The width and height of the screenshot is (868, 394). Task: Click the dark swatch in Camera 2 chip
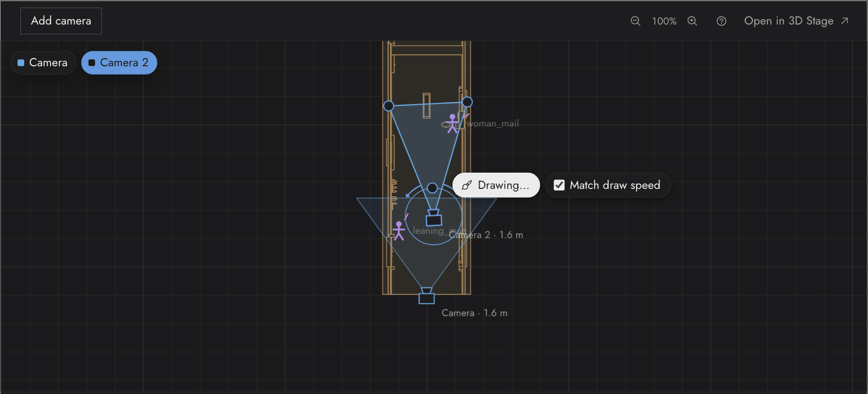[x=92, y=63]
